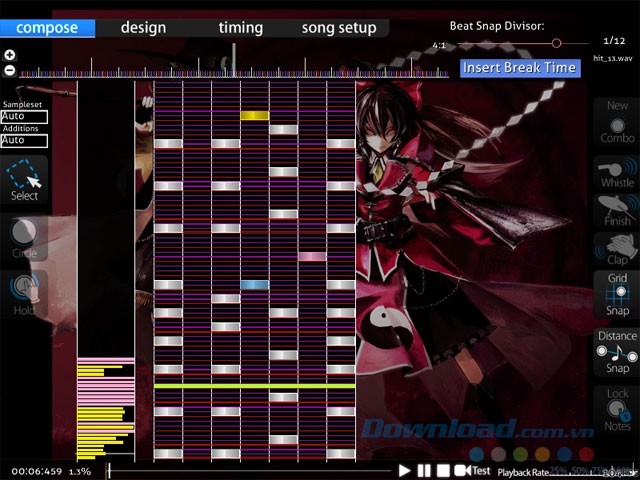The height and width of the screenshot is (480, 640).
Task: Zoom out the timeline with the minus icon
Action: click(x=10, y=71)
